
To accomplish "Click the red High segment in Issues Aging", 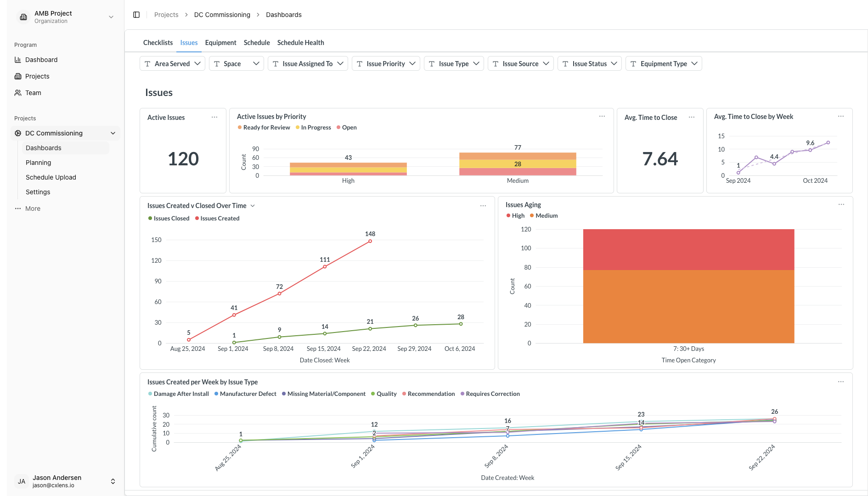I will pos(688,249).
